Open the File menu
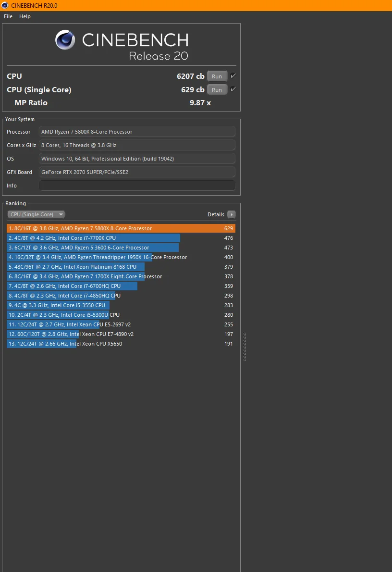This screenshot has width=392, height=572. 8,16
